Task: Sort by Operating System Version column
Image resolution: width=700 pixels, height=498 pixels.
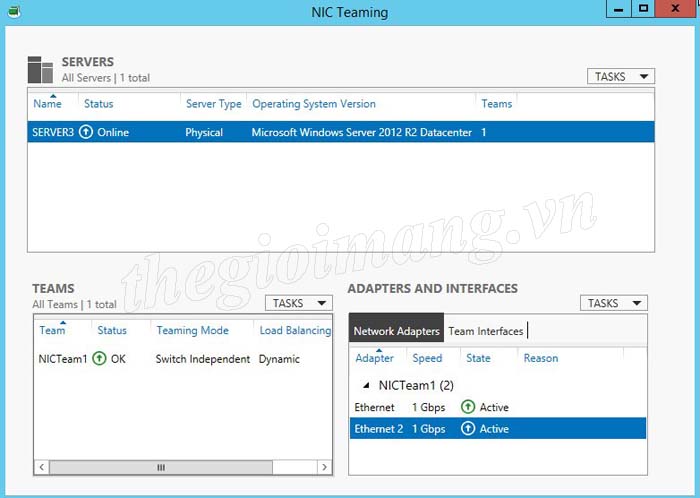Action: click(314, 104)
